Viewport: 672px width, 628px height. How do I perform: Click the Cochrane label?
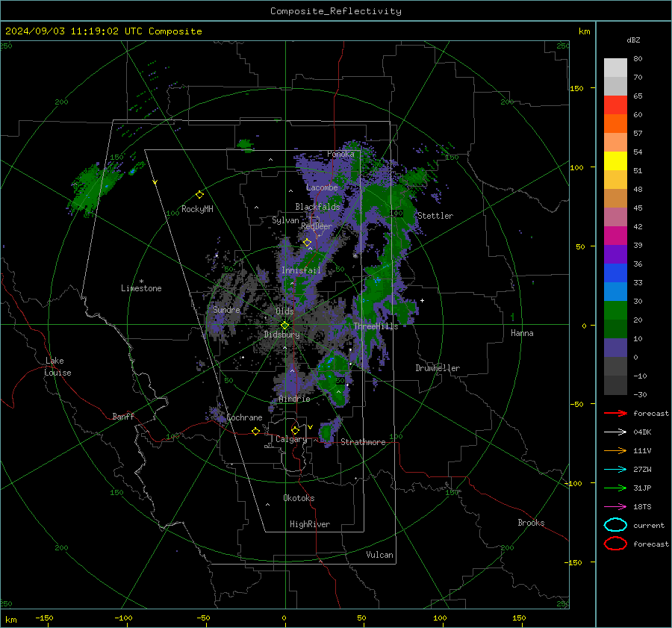(244, 417)
